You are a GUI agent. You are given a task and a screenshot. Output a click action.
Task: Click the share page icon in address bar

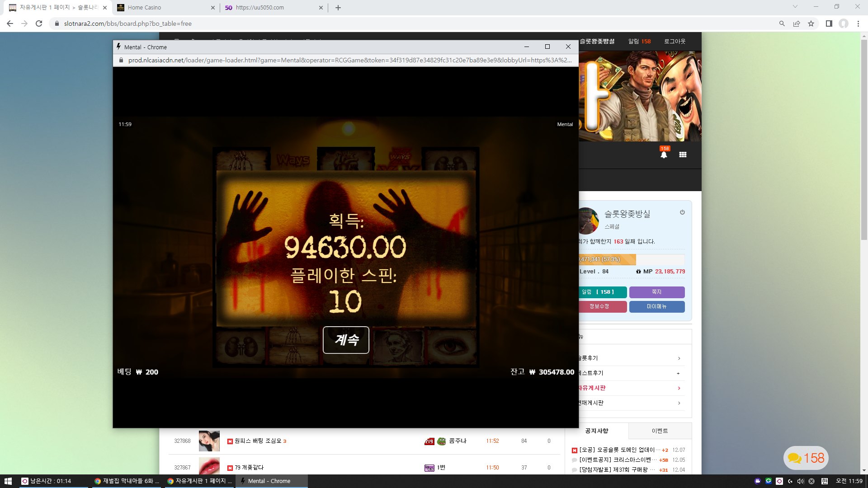click(x=797, y=23)
